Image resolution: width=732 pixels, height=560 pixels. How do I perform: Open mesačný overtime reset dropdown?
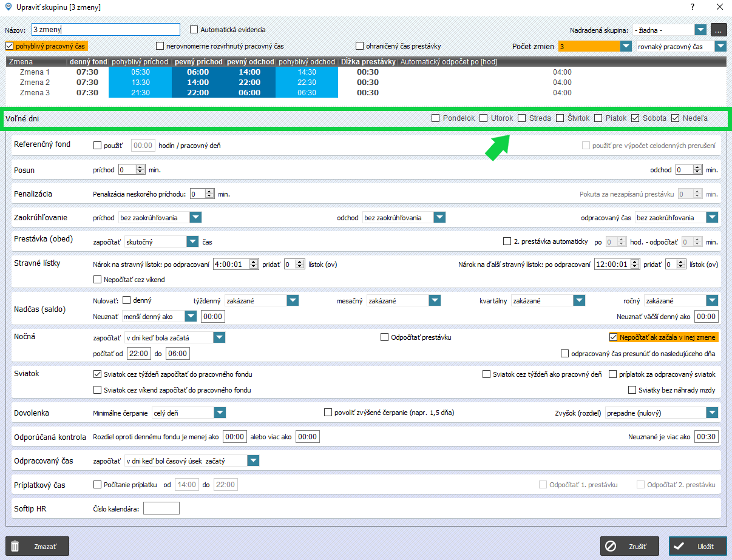[435, 300]
